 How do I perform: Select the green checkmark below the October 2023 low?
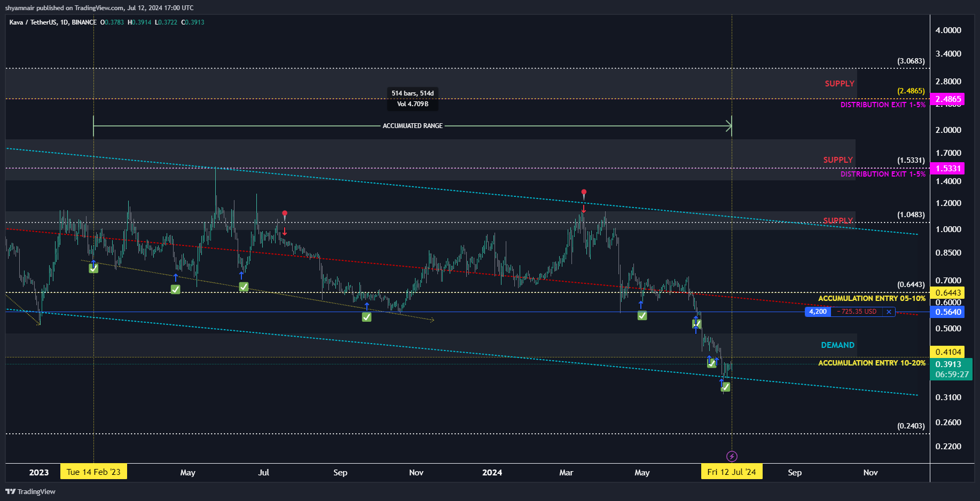366,317
